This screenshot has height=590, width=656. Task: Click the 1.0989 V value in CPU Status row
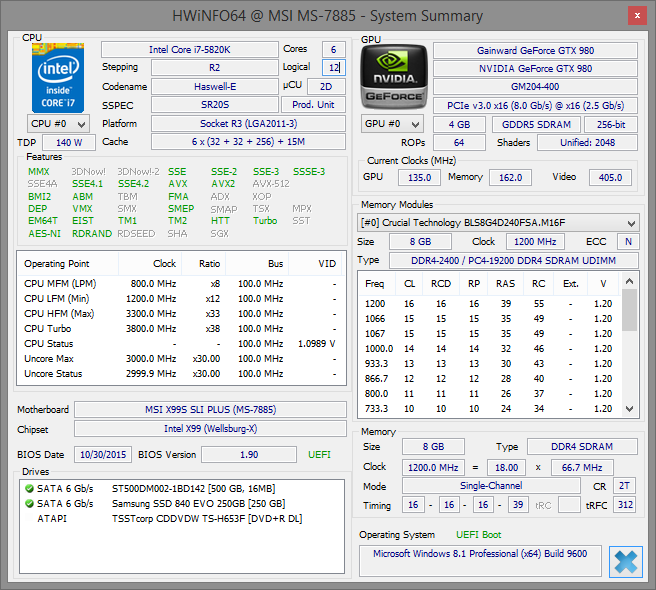point(316,344)
